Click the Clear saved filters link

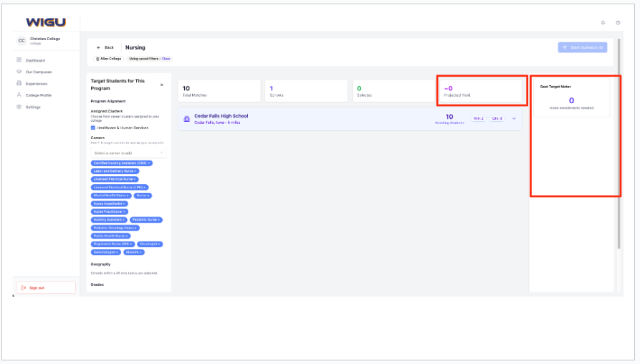(166, 59)
